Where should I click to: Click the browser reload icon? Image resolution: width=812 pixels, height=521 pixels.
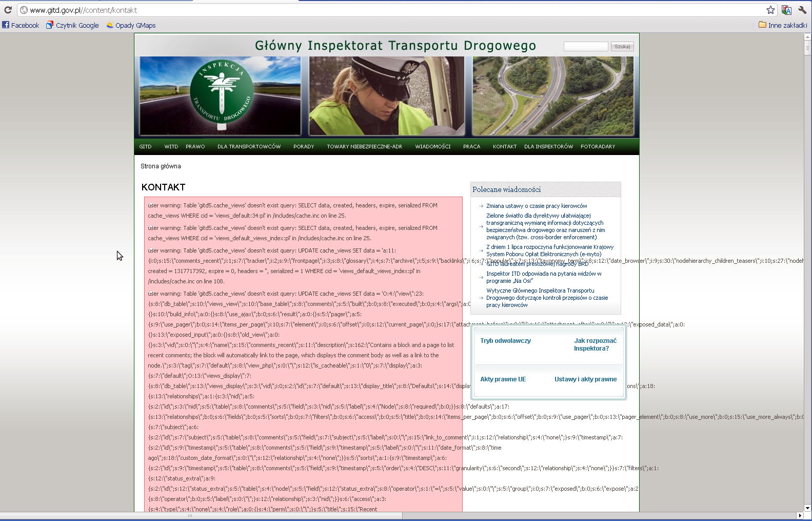[x=8, y=10]
